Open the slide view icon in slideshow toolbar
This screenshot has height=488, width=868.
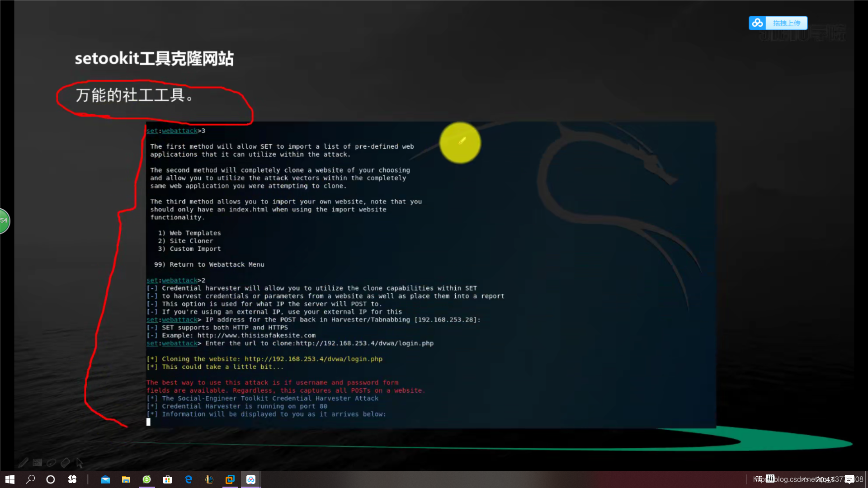[x=38, y=462]
